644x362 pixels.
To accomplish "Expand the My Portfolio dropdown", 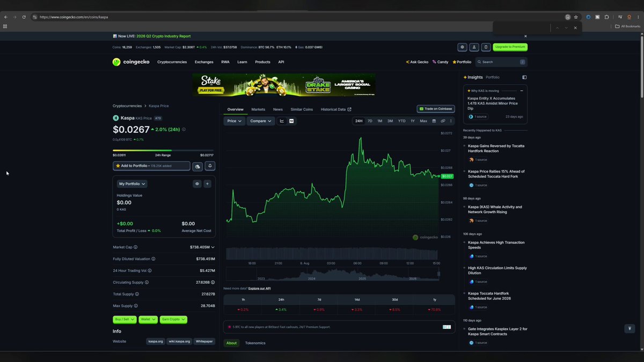I will [132, 183].
